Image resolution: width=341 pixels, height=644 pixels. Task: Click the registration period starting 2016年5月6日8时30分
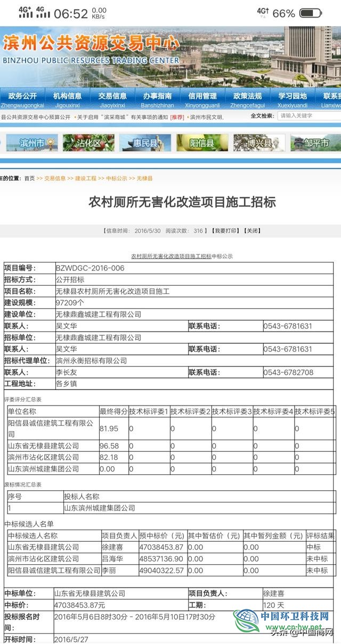(x=135, y=616)
